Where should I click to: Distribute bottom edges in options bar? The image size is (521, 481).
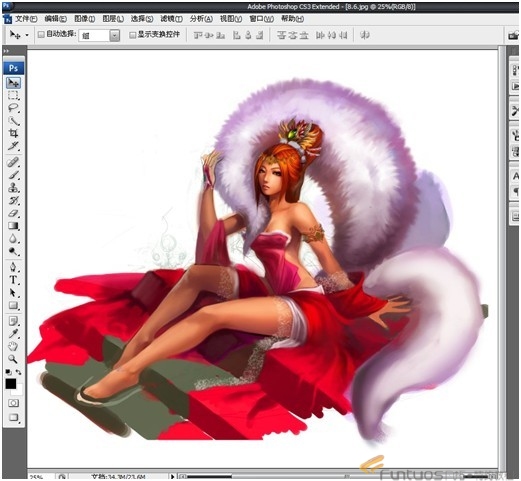(x=304, y=35)
